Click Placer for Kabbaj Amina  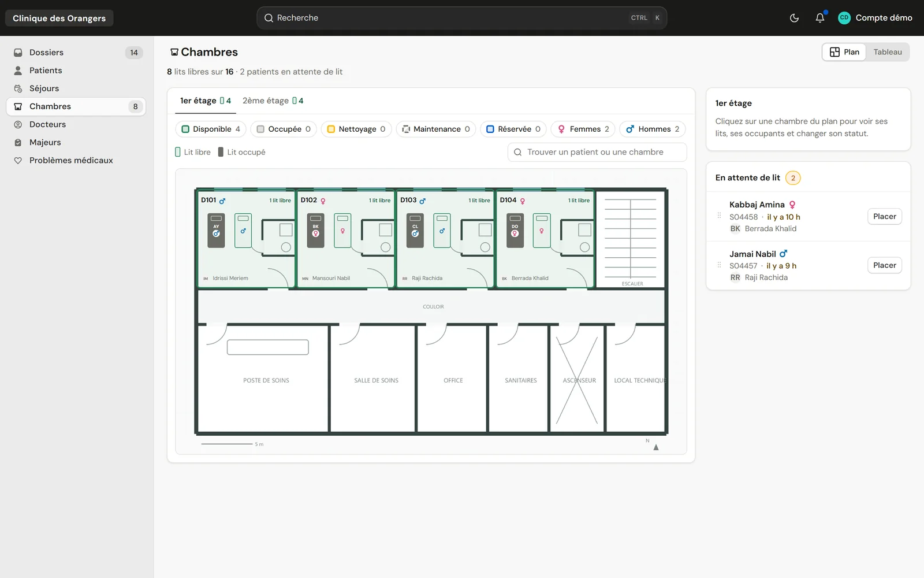884,216
